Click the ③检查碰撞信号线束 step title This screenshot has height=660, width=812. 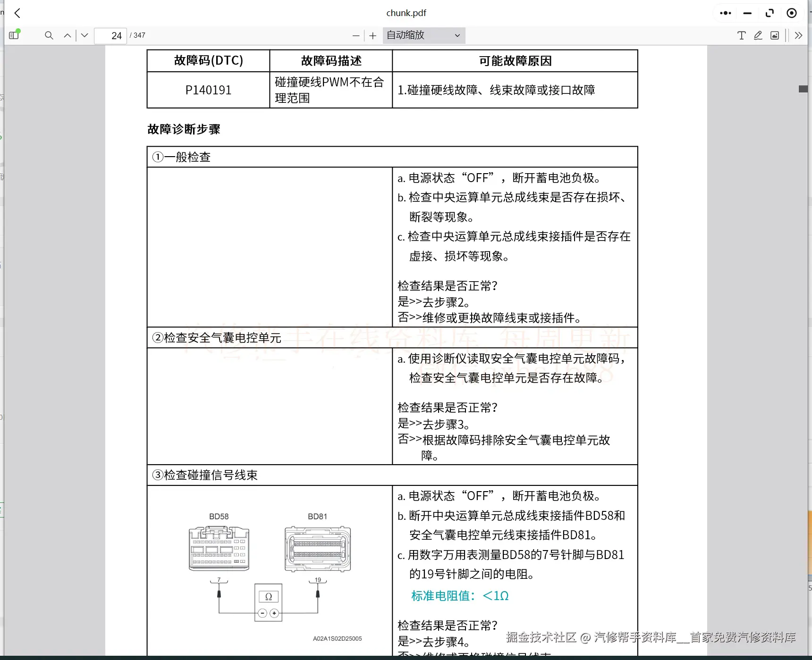(x=205, y=475)
